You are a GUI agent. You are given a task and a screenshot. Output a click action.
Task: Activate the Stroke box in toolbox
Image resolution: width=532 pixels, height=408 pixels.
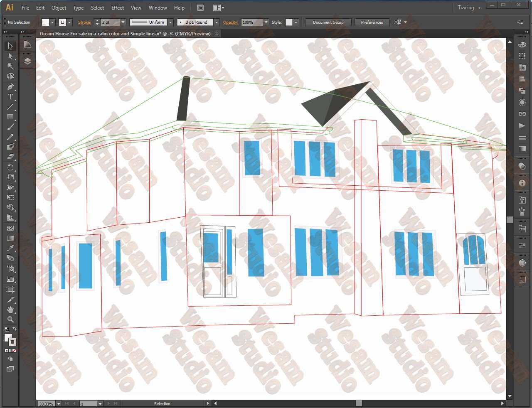13,342
